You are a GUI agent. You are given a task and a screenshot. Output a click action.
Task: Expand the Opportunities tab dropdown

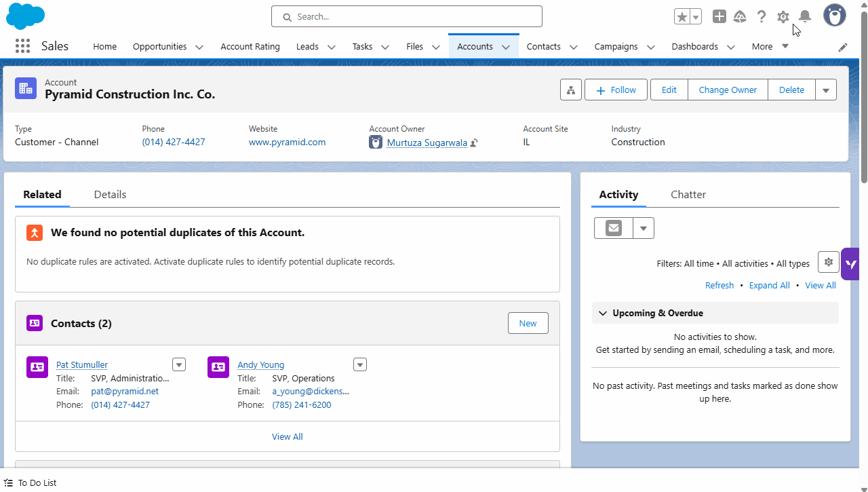pos(199,47)
